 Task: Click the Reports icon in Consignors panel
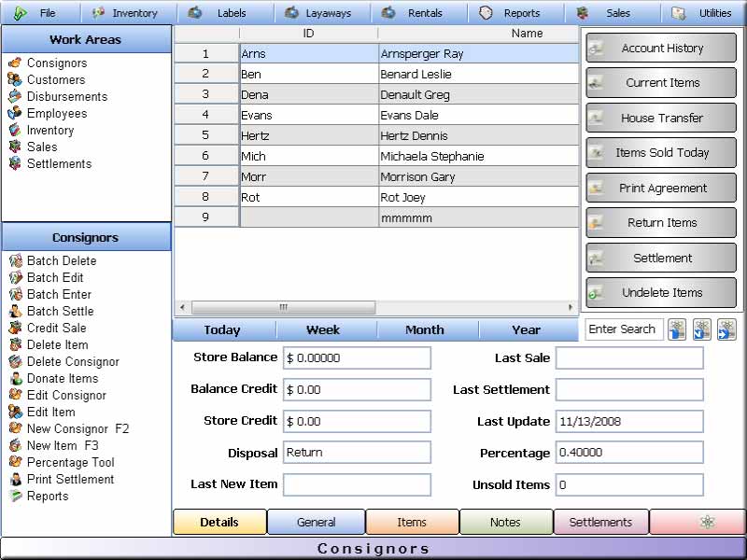point(16,496)
